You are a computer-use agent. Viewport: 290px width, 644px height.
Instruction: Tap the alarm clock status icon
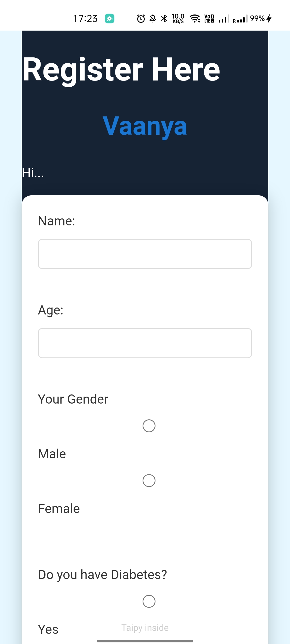(x=141, y=19)
